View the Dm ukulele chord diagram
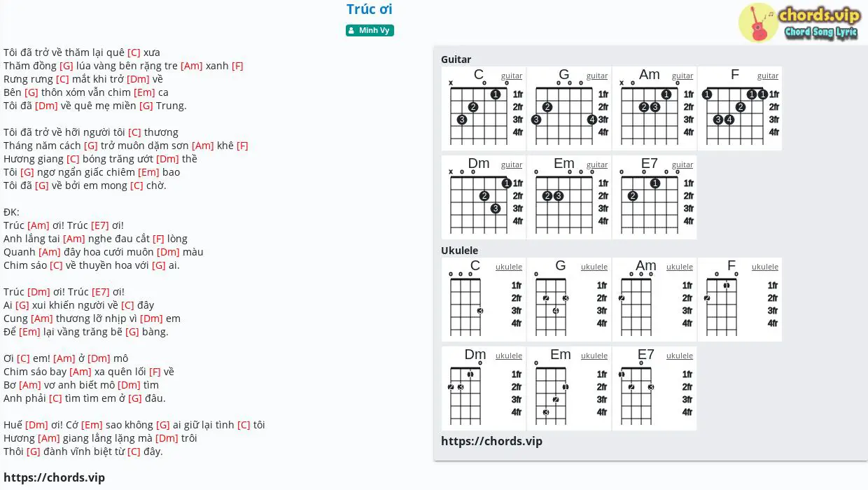 point(484,388)
